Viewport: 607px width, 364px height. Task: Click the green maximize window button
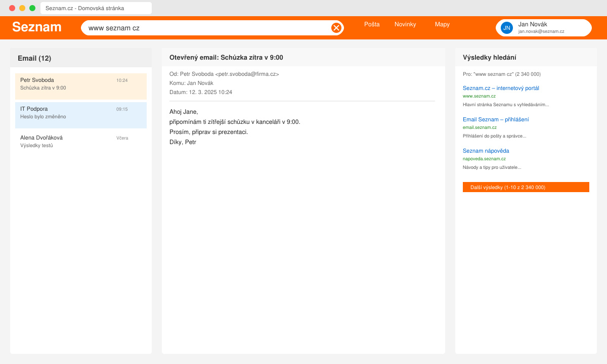[32, 8]
